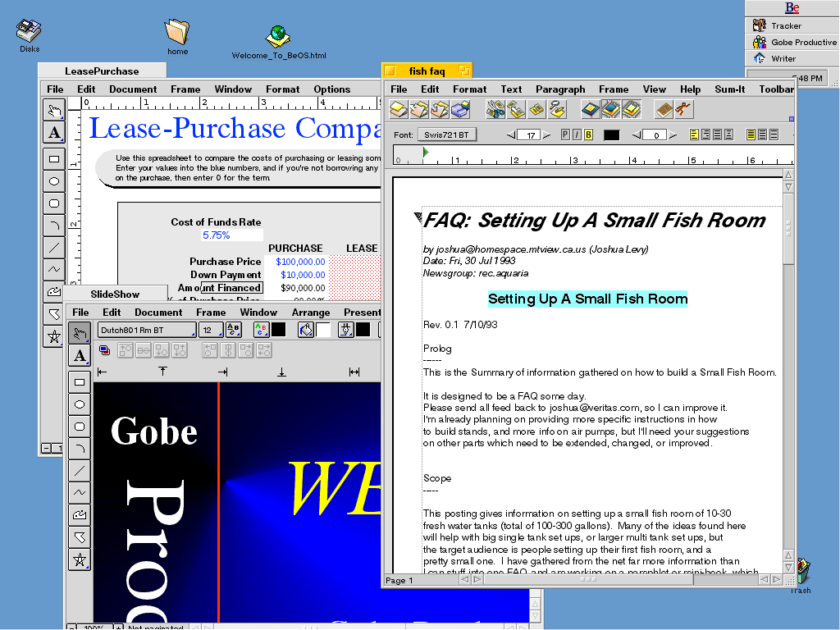The image size is (840, 630).
Task: Open the Swis721 BT font selector
Action: [447, 135]
